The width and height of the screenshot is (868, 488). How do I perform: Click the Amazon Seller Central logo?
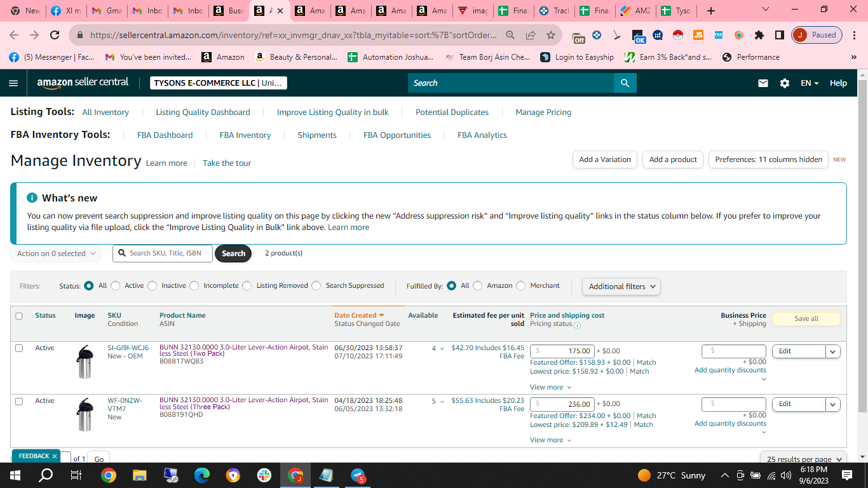pos(83,83)
